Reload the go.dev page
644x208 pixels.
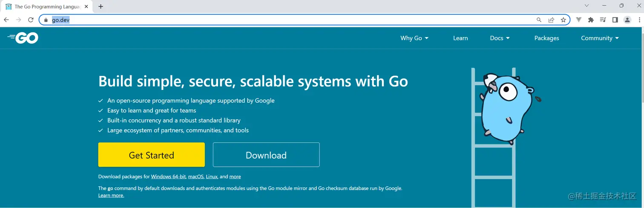[x=31, y=20]
